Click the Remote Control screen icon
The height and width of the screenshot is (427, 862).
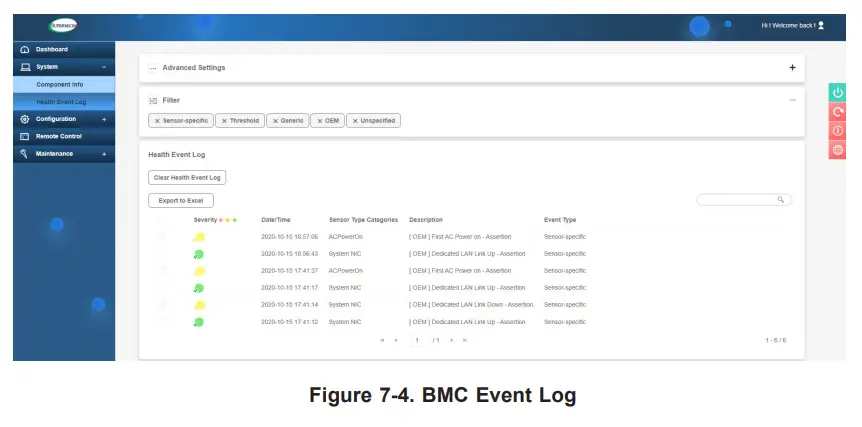point(25,136)
